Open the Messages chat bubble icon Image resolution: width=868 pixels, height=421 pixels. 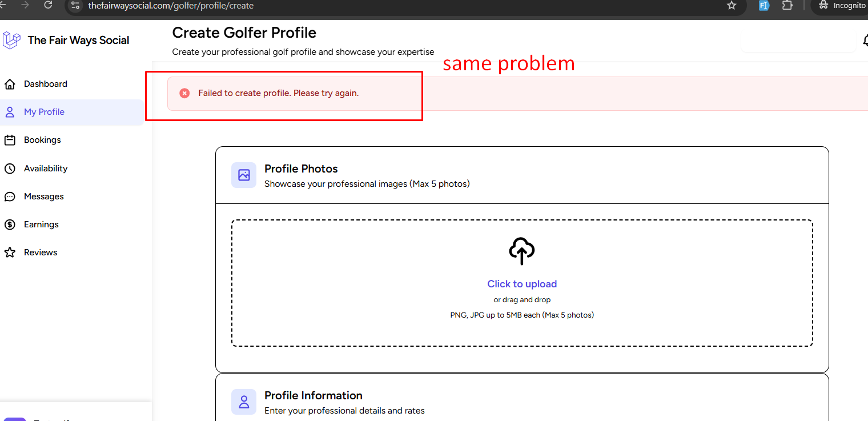pyautogui.click(x=10, y=197)
